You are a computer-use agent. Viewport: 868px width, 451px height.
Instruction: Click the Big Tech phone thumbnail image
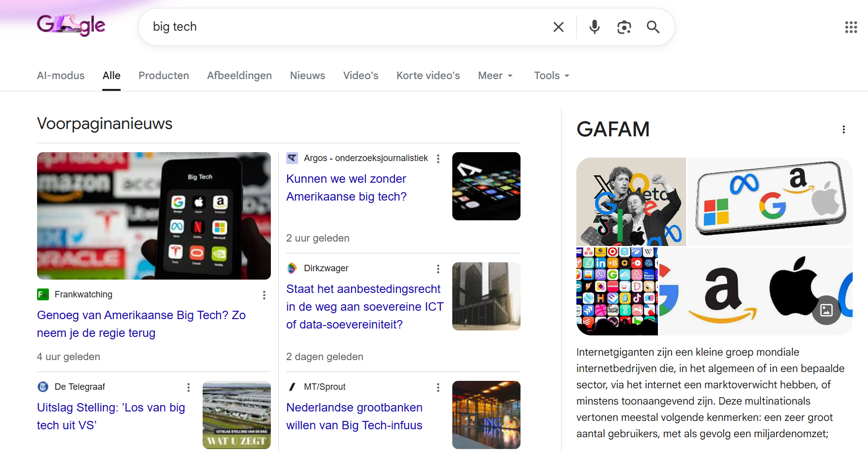click(154, 216)
